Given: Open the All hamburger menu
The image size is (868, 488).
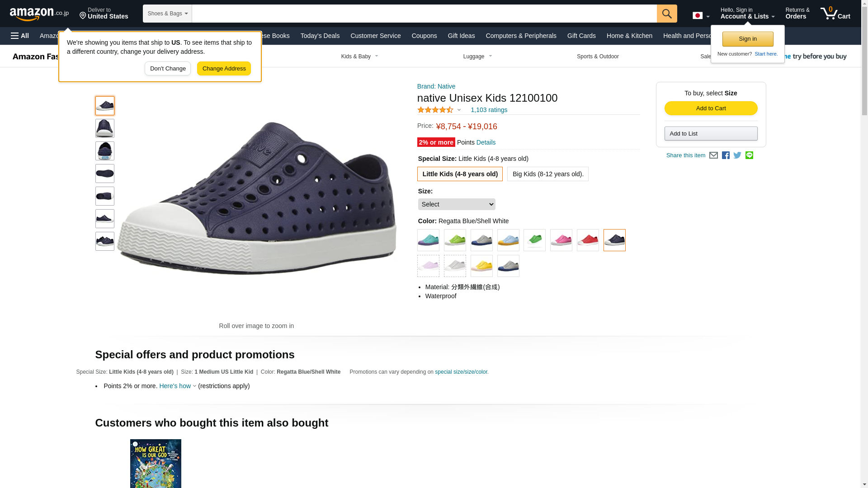Looking at the screenshot, I should click(20, 36).
